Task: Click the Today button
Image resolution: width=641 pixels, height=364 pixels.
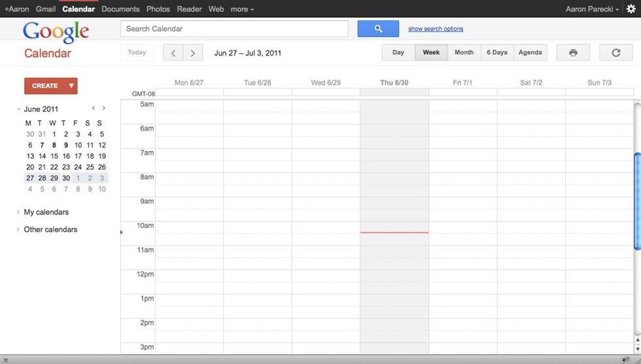Action: pyautogui.click(x=137, y=53)
